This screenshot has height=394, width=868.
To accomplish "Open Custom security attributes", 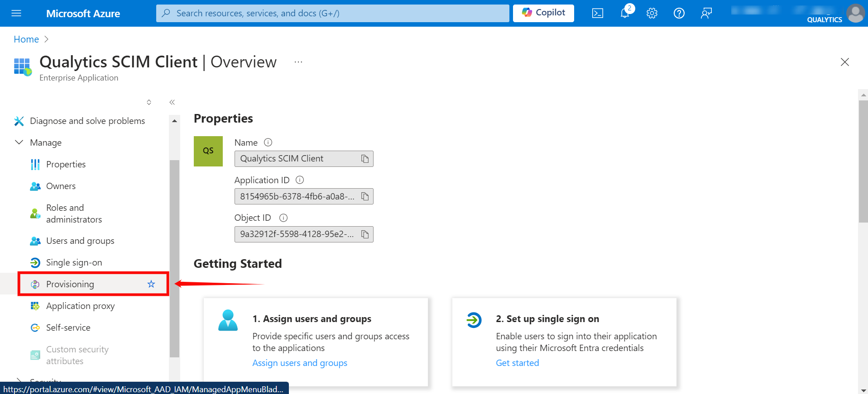I will click(77, 355).
